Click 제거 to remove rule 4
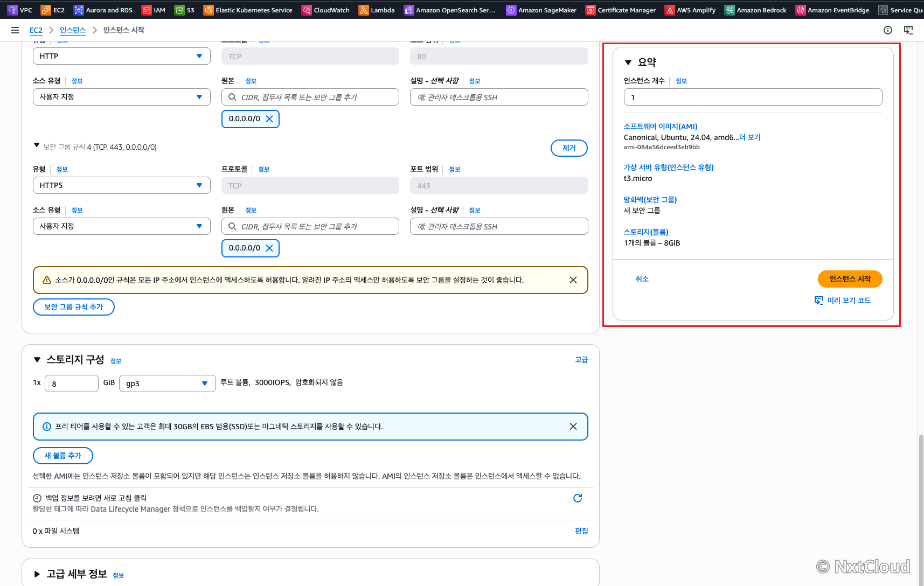Image resolution: width=924 pixels, height=586 pixels. pyautogui.click(x=569, y=148)
